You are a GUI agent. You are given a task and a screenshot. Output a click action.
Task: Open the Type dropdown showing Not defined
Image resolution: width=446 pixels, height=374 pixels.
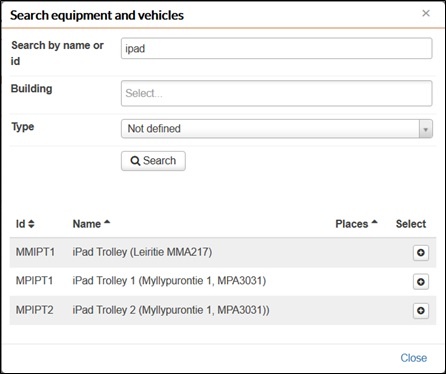(x=277, y=129)
